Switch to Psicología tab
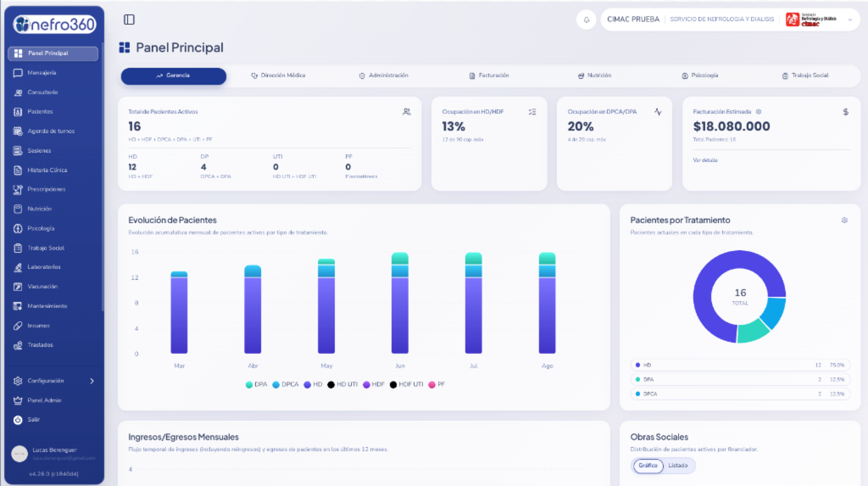The width and height of the screenshot is (868, 486). click(700, 75)
